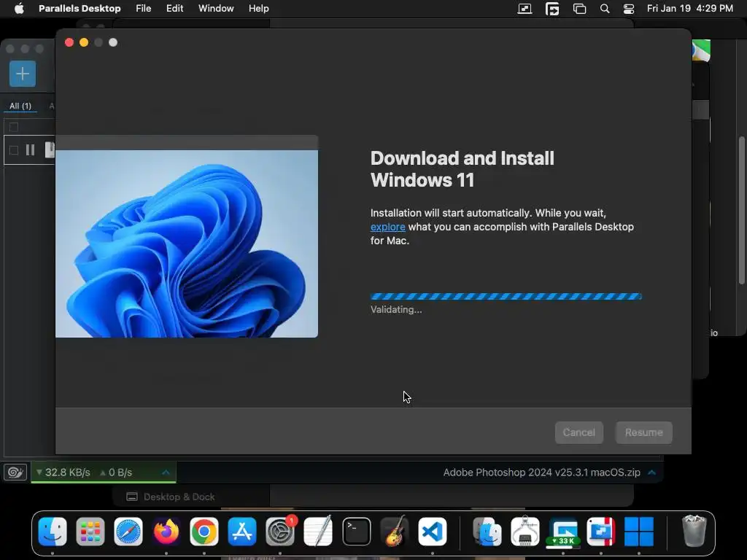
Task: Open the Windows 11 icon in the Dock
Action: click(x=639, y=531)
